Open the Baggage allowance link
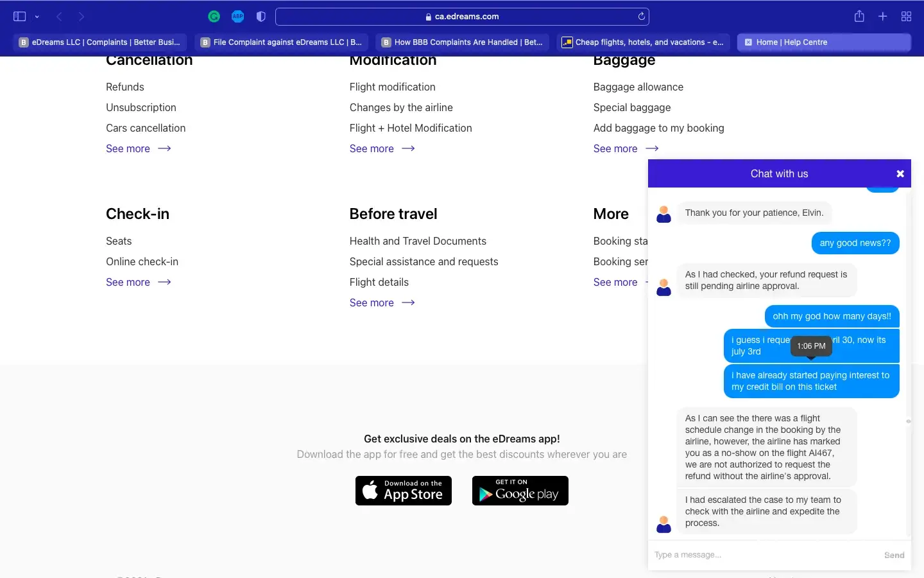 coord(638,87)
